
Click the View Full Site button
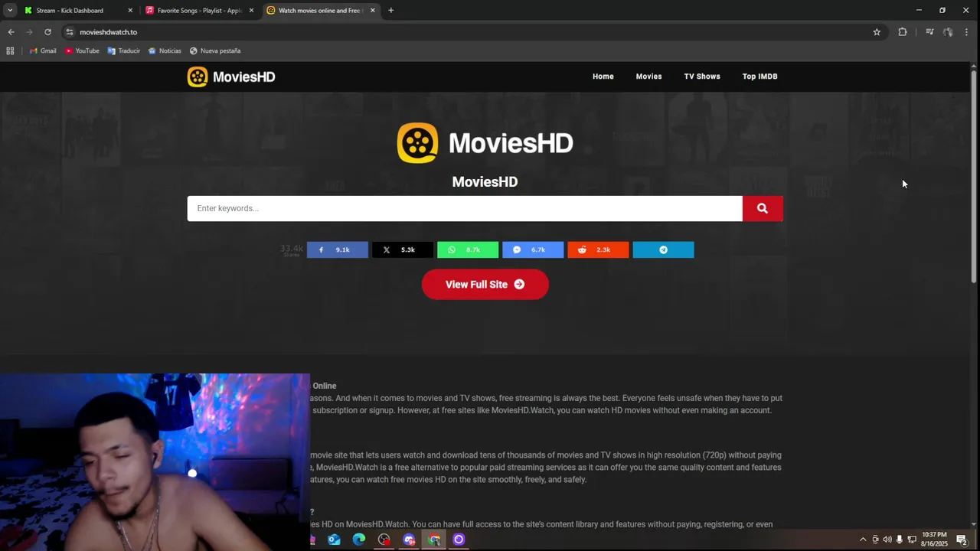pos(485,285)
